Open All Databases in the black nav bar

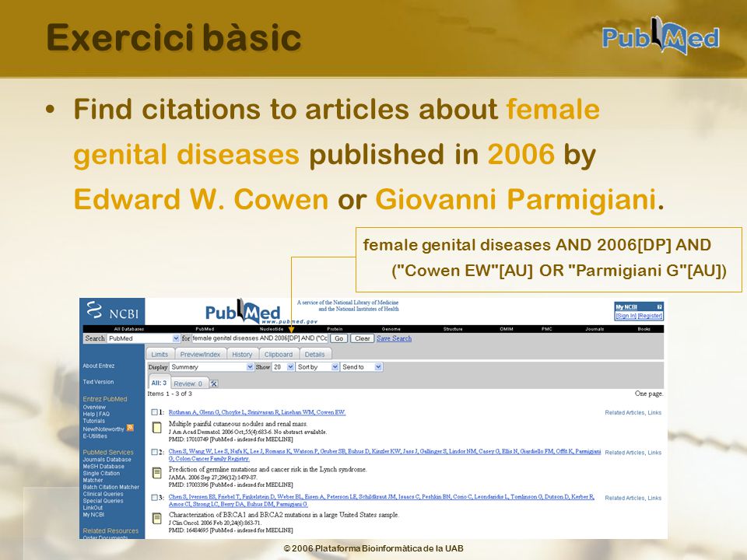(128, 329)
